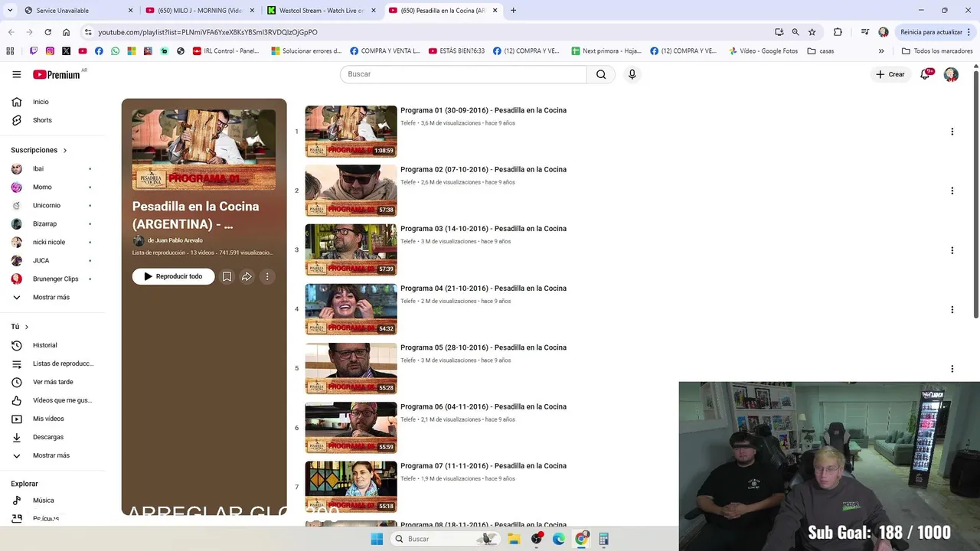Viewport: 980px width, 551px height.
Task: Click the YouTube search input field
Action: [x=463, y=74]
